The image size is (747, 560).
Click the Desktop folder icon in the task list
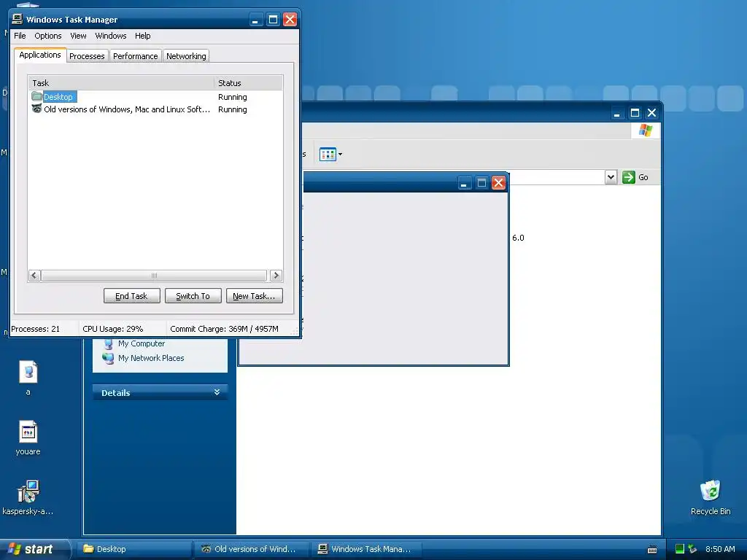[x=36, y=96]
